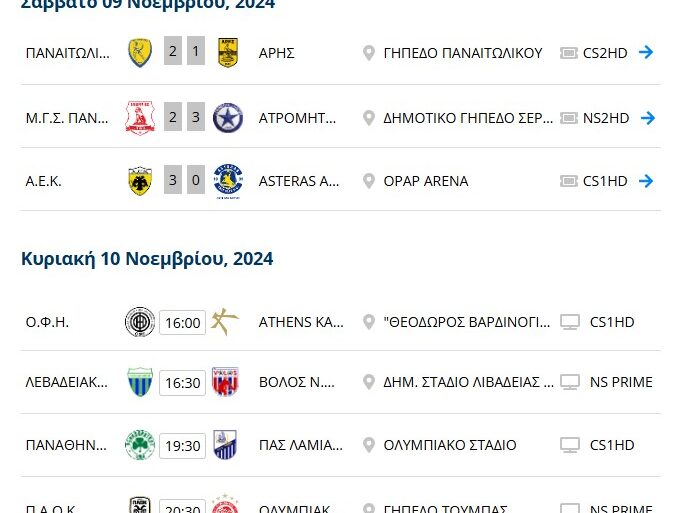Image resolution: width=680 pixels, height=513 pixels.
Task: Open the ΓΗΠΕΔΟ ΠΑΝΑΙΤΩΛΙΚΟΥ venue link
Action: 462,53
